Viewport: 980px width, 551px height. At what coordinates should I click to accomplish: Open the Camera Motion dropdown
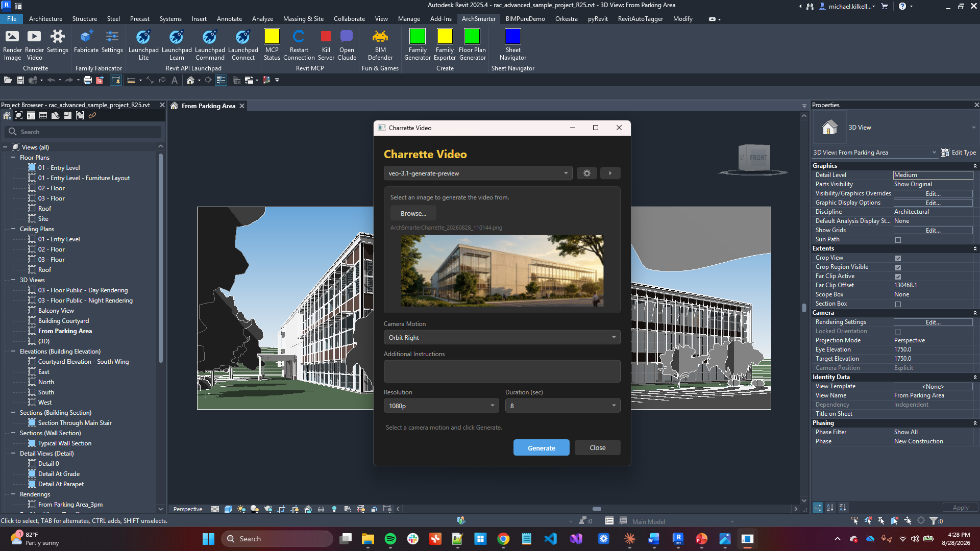coord(502,338)
